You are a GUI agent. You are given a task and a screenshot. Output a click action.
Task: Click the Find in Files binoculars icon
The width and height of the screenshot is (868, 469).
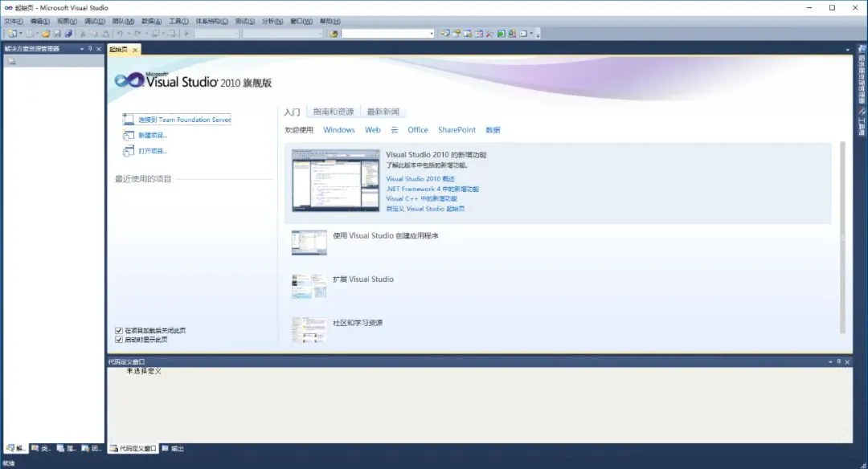pos(334,34)
